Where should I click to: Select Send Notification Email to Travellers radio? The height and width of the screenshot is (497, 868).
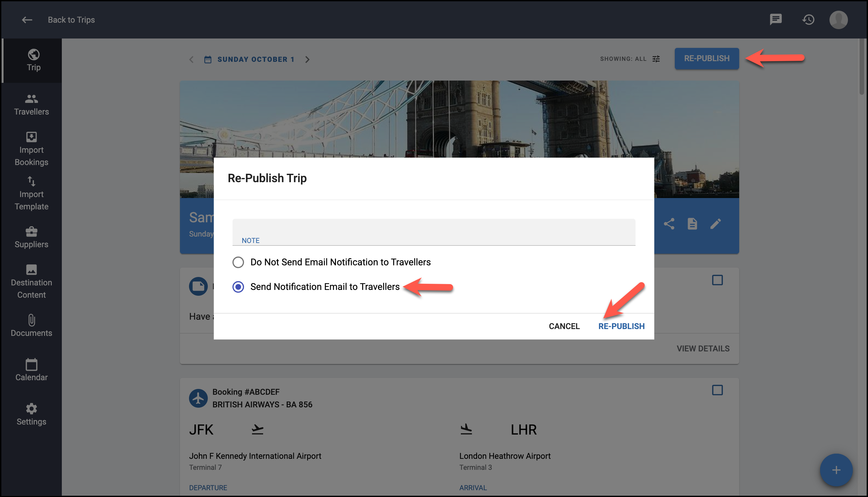[238, 287]
